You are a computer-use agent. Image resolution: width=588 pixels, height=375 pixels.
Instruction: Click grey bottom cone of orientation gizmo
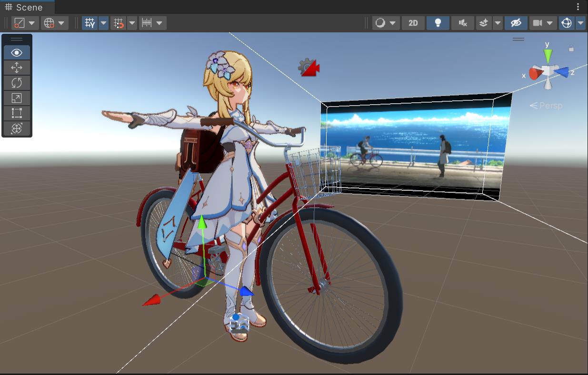tap(548, 84)
